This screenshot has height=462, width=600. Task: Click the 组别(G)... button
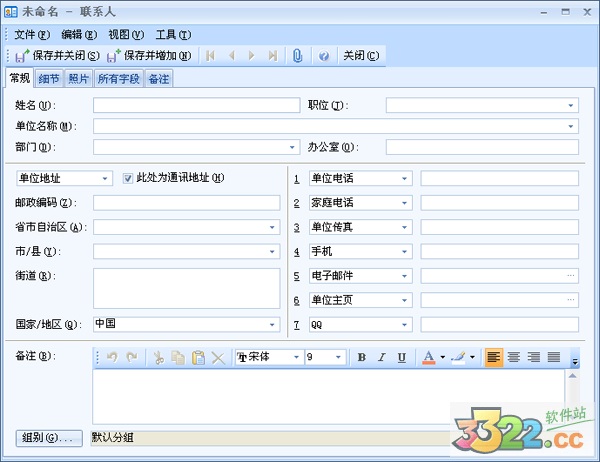(49, 438)
